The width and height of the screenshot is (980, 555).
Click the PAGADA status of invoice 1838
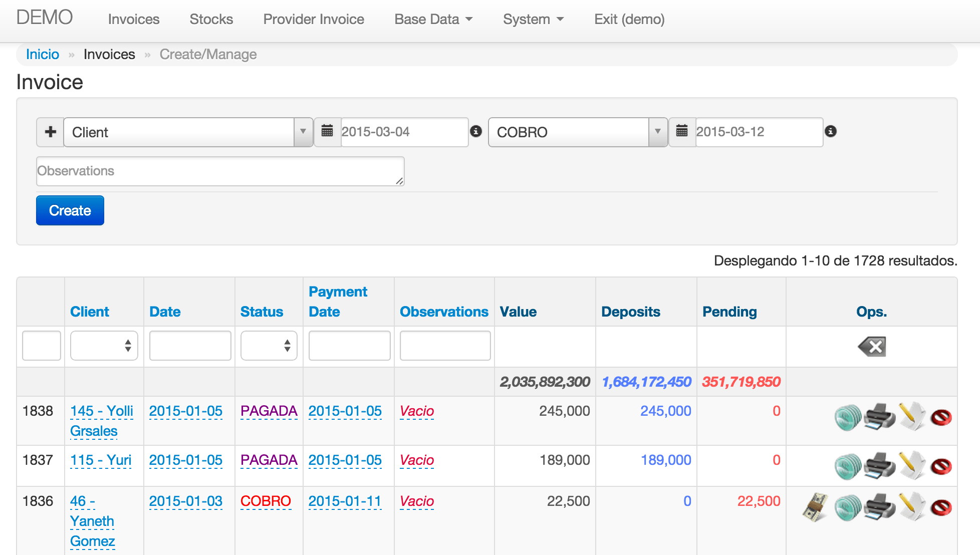coord(269,411)
